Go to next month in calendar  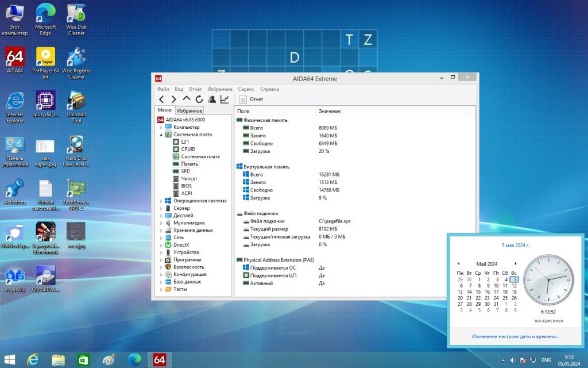[516, 263]
